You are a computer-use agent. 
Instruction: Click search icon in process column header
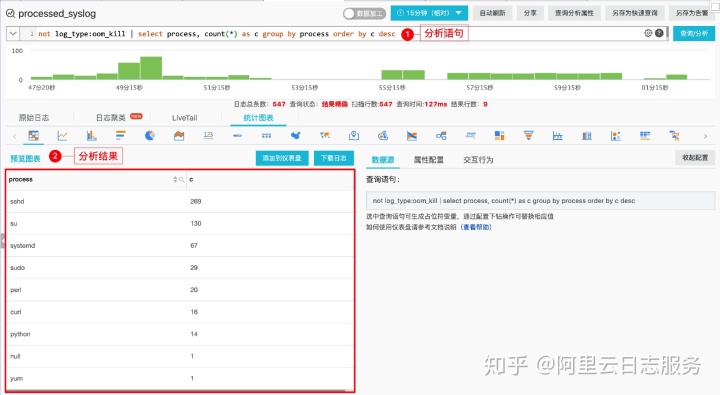181,180
